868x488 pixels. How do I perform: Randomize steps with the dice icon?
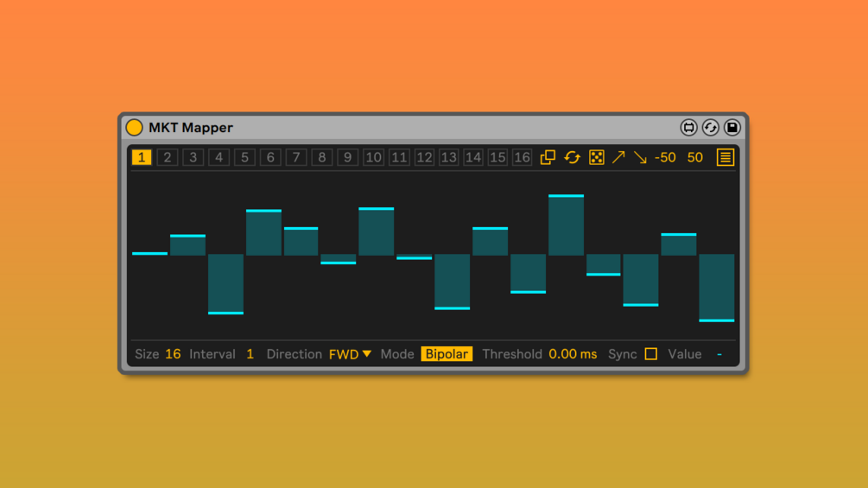click(x=596, y=157)
